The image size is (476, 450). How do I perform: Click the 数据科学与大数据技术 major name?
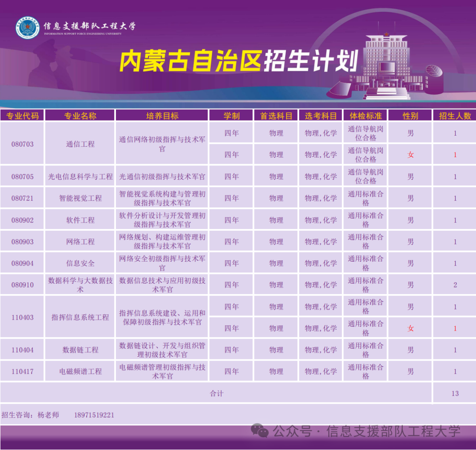[80, 285]
